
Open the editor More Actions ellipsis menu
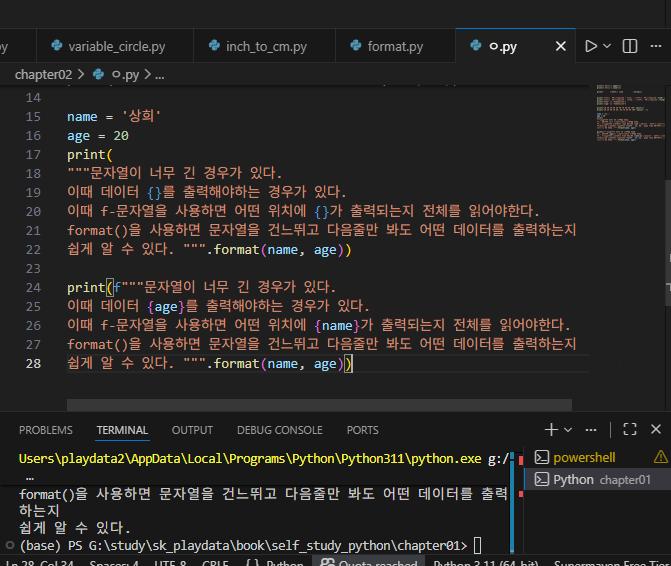click(x=656, y=46)
